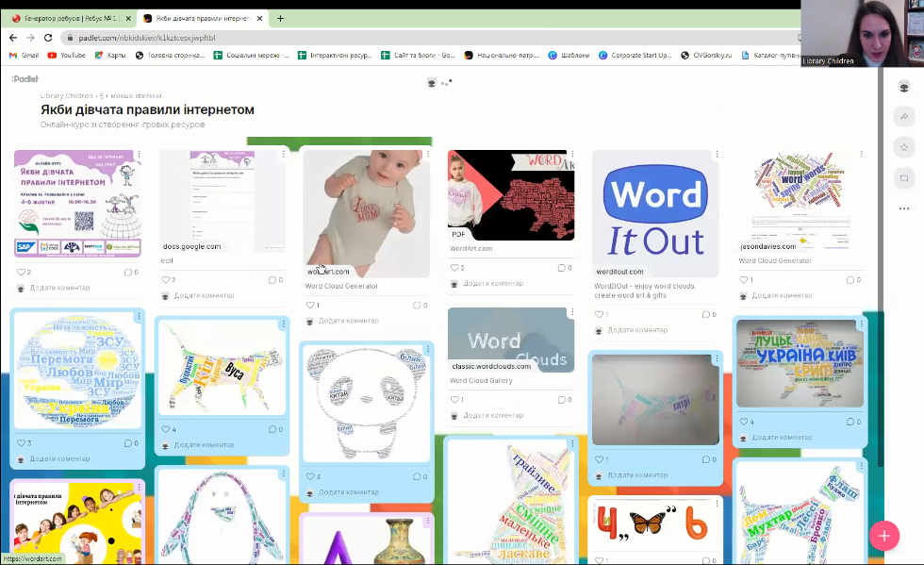Open post menu on Ukraine map word cloud
Screen dimensions: 924x565
point(859,323)
